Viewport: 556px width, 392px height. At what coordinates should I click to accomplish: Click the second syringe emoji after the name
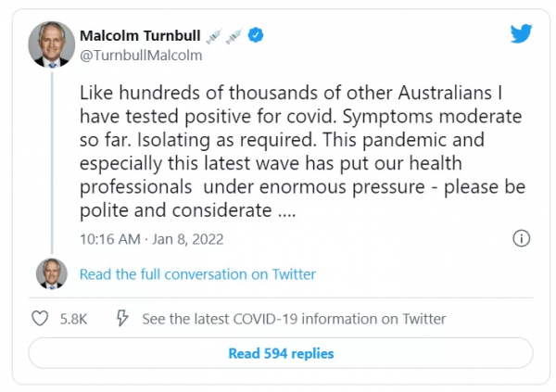coord(233,35)
